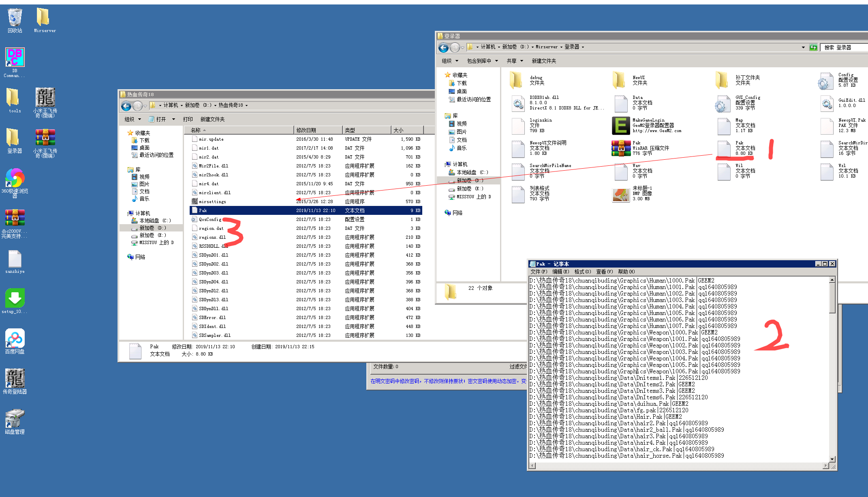This screenshot has width=868, height=497.
Task: Launch the setup_10 installer desktop icon
Action: 15,301
